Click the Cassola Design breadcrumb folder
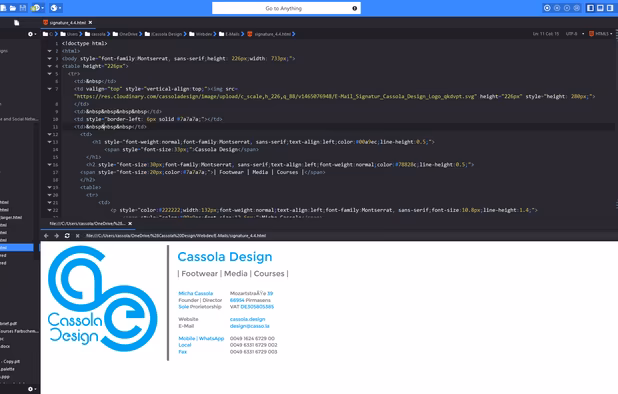This screenshot has width=618, height=394. 163,34
